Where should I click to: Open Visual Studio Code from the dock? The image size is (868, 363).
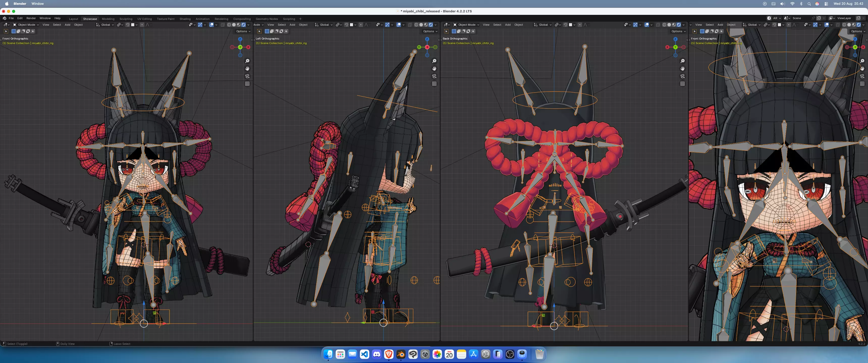point(364,354)
